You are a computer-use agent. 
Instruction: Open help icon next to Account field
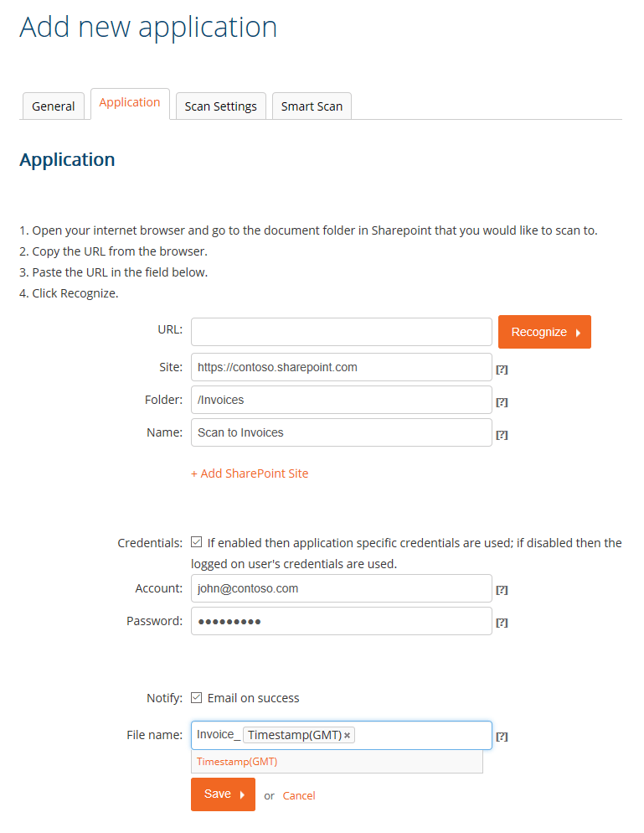coord(502,590)
